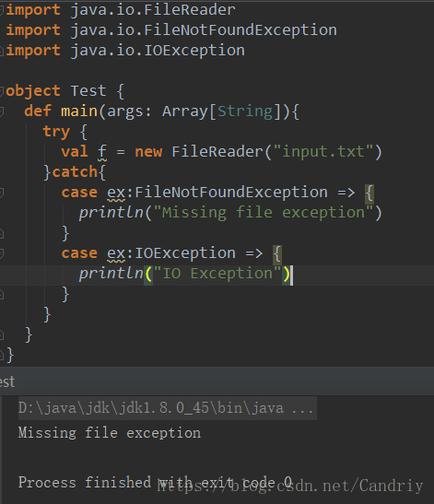The image size is (434, 504).
Task: Click the "input.txt" string literal
Action: coord(323,152)
